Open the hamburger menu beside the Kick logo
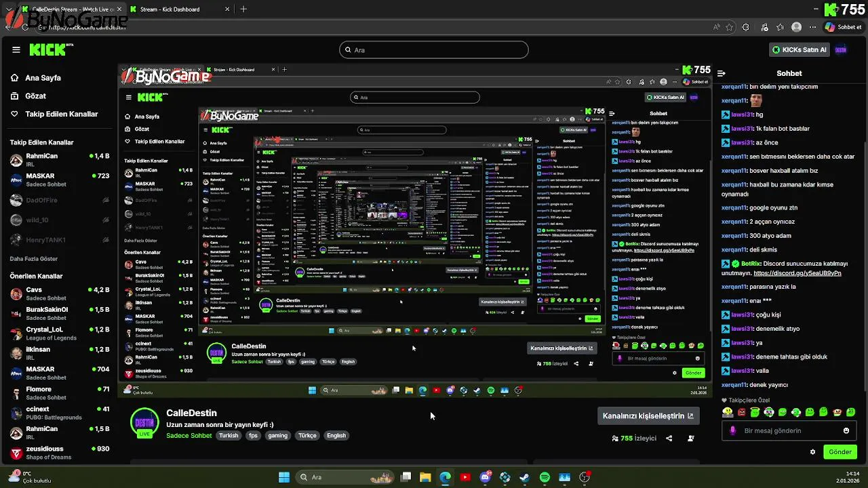 point(16,49)
